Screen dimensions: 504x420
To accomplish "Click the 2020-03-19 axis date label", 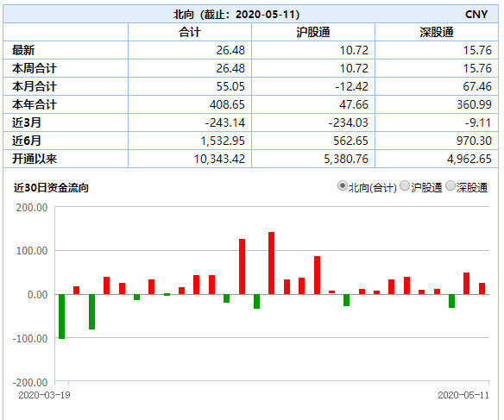I will pos(44,395).
